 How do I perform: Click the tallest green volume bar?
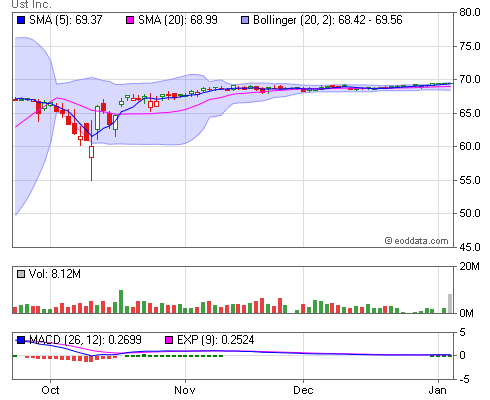[x=121, y=302]
